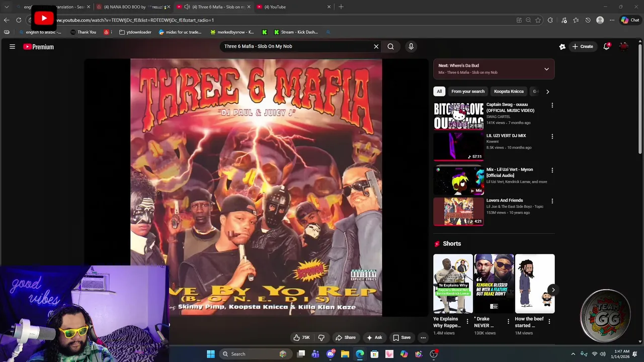
Task: Open options for Lovers And Friends video
Action: [x=552, y=201]
